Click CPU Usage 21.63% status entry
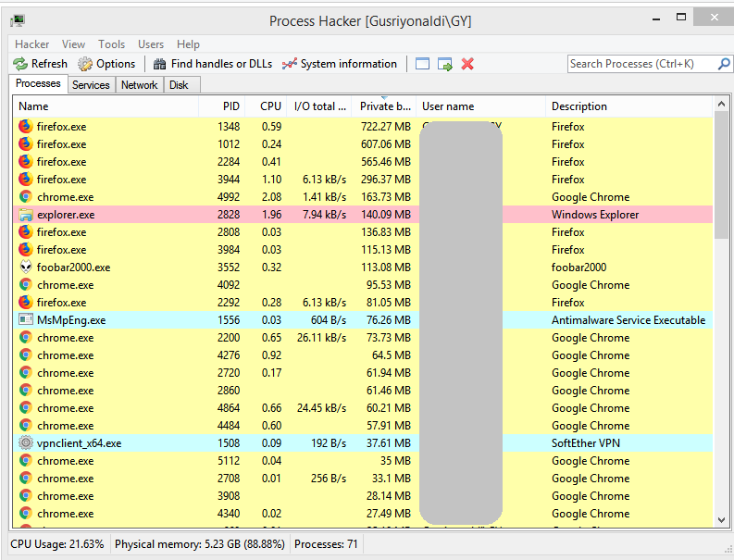This screenshot has width=734, height=560. pos(57,544)
